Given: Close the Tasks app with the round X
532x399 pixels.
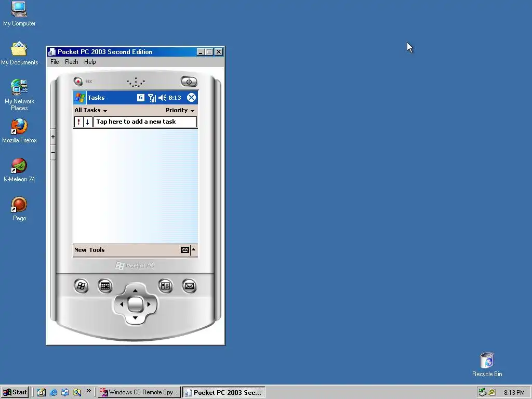Looking at the screenshot, I should tap(191, 98).
